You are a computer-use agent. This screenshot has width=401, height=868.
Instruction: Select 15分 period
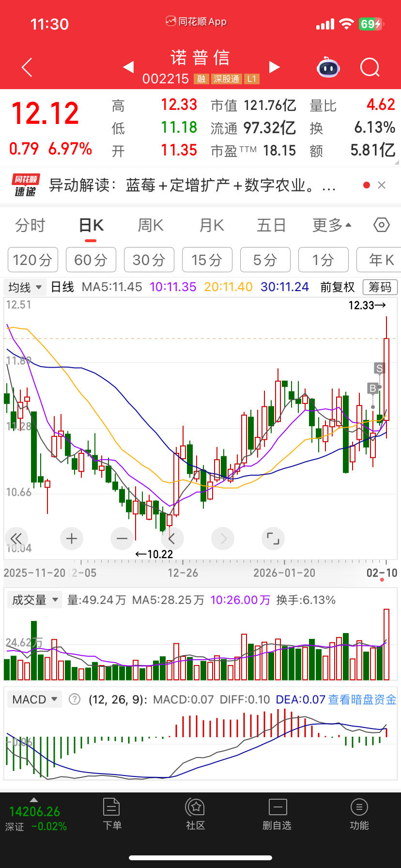(x=207, y=260)
